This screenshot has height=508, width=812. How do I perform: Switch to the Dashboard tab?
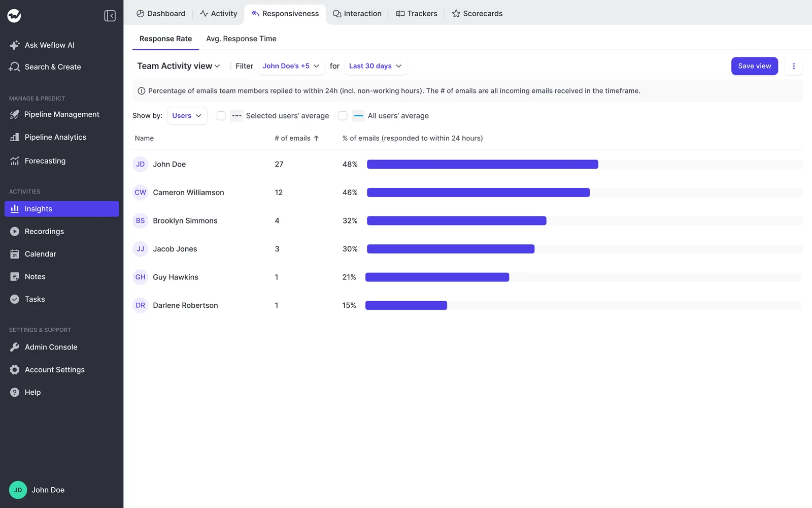pyautogui.click(x=161, y=14)
